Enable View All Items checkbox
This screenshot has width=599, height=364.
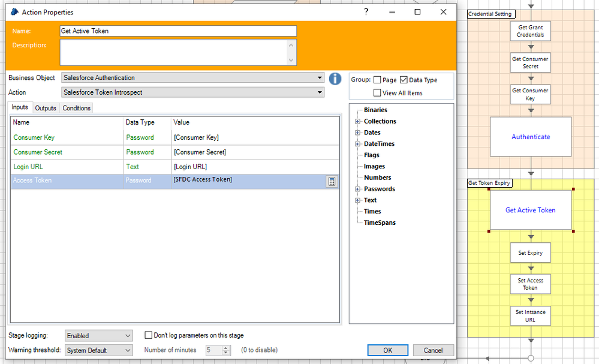[377, 93]
